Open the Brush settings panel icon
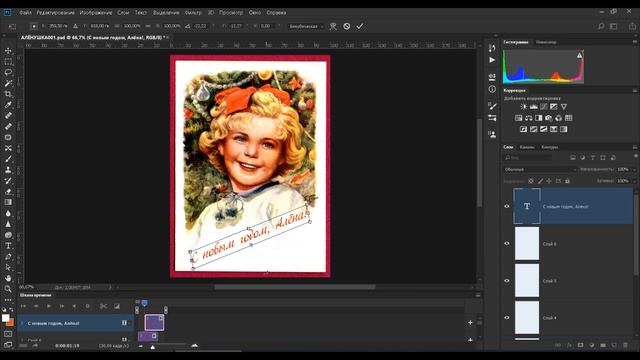This screenshot has width=640, height=360. 492,107
